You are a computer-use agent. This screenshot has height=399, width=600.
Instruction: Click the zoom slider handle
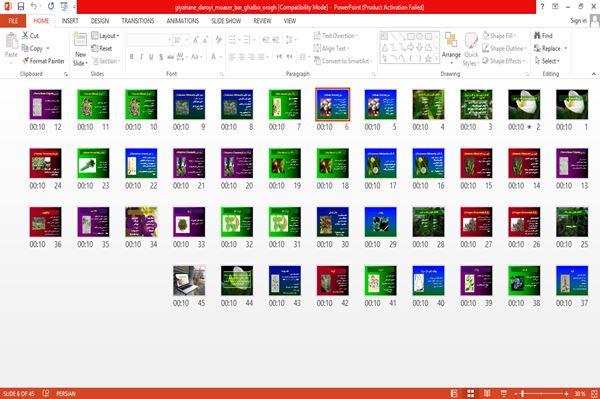(522, 394)
